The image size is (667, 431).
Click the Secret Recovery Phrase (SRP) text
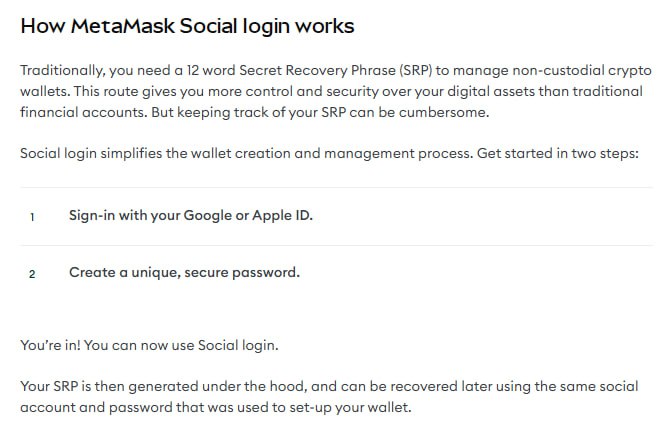tap(336, 70)
